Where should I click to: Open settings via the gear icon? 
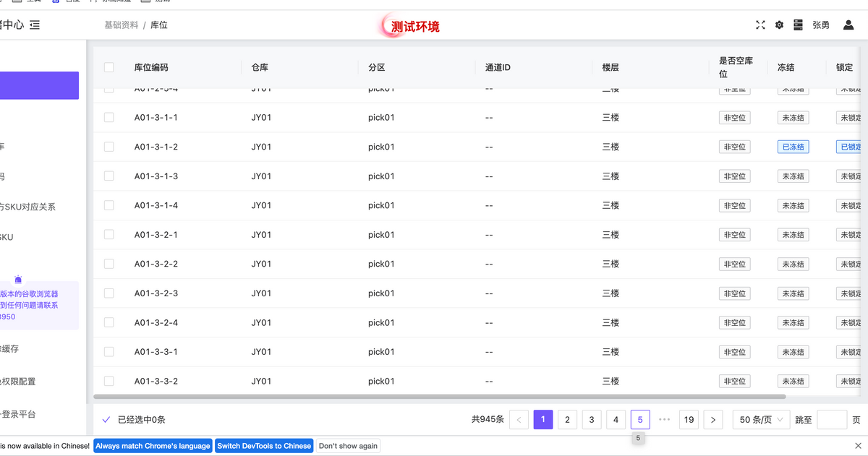click(779, 25)
